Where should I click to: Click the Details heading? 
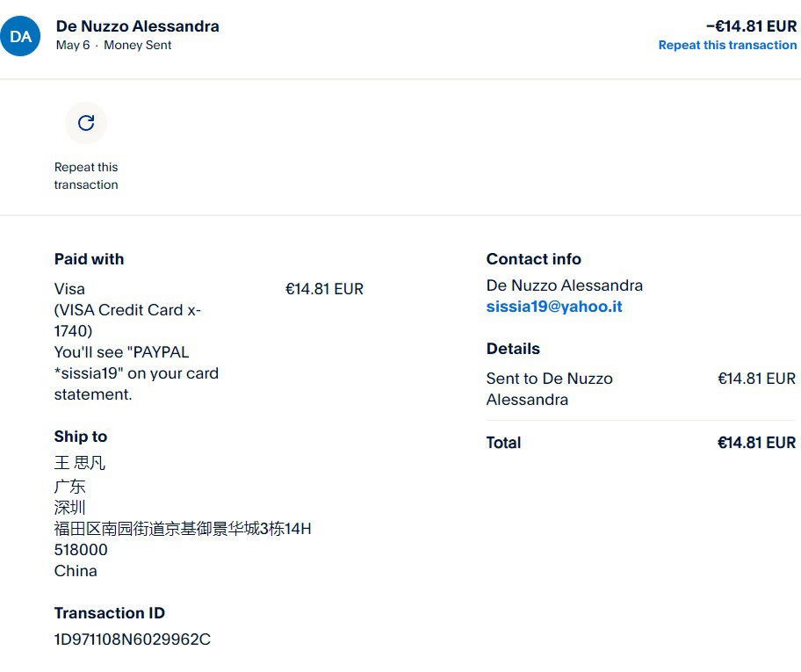[x=514, y=349]
